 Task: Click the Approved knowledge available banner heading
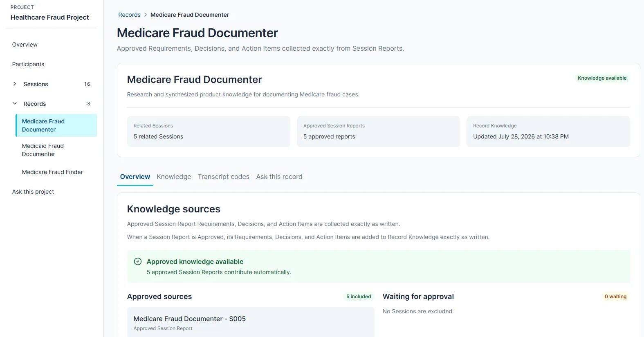(x=195, y=261)
